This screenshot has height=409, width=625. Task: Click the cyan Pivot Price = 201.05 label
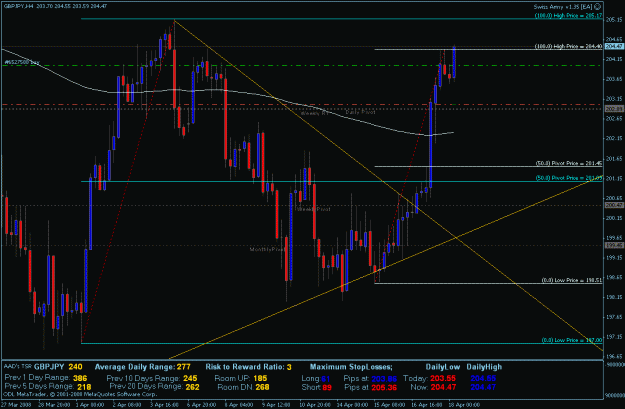coord(569,178)
